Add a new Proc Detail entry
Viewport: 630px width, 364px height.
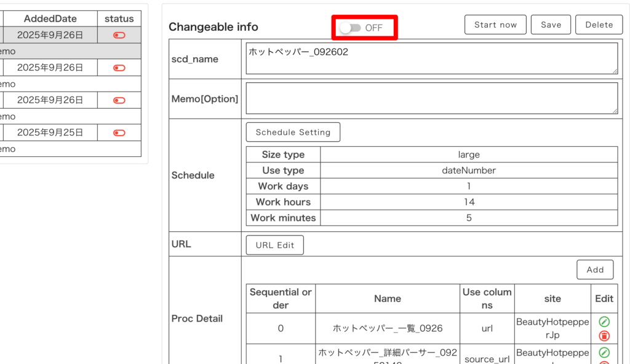595,269
